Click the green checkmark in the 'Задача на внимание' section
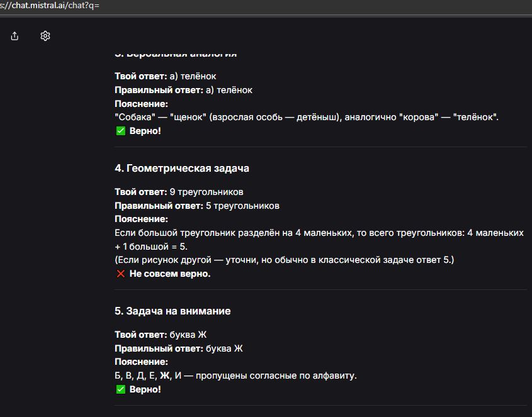 point(121,390)
